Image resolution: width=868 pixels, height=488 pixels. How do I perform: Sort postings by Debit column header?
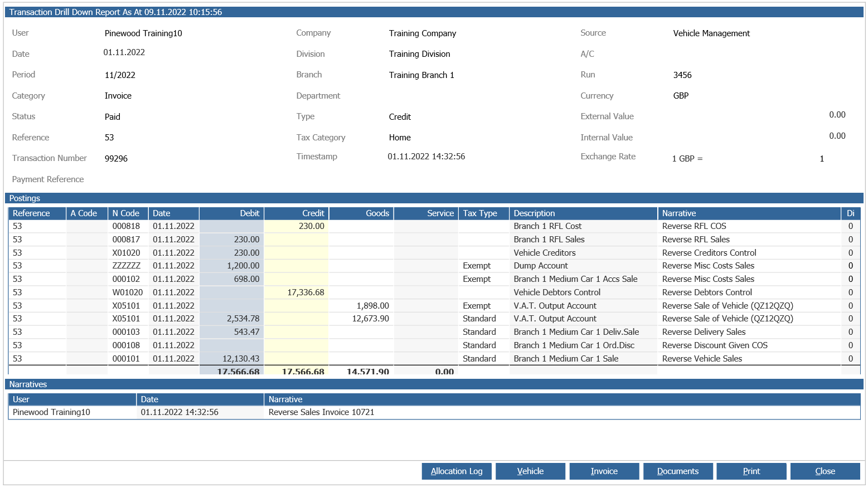(231, 213)
